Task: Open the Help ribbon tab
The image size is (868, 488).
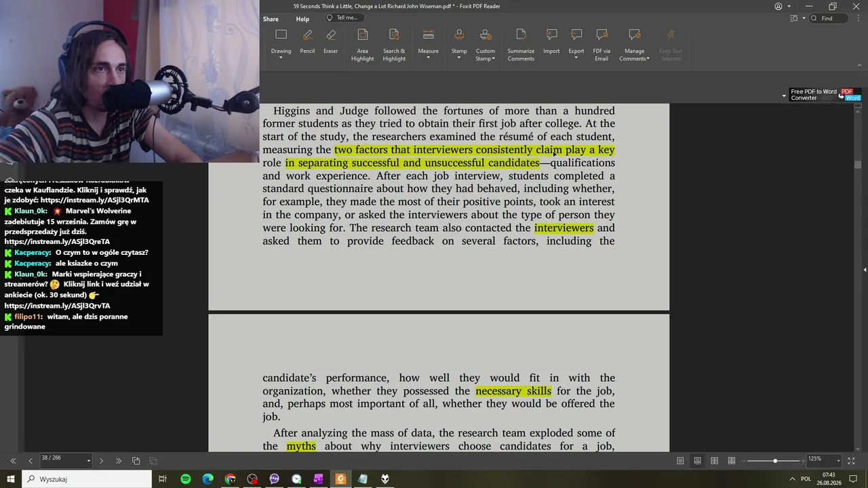Action: (x=302, y=19)
